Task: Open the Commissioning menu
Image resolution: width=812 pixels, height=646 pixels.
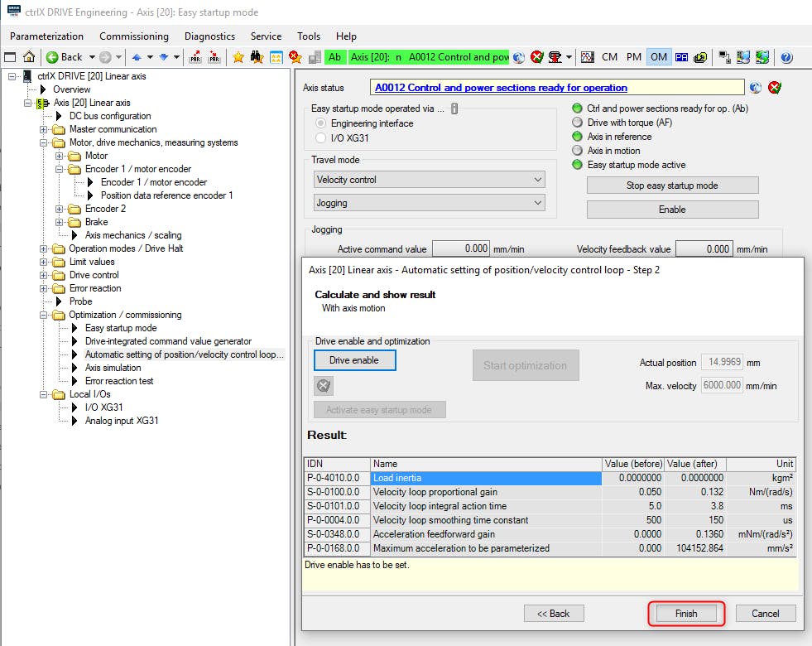Action: click(134, 36)
